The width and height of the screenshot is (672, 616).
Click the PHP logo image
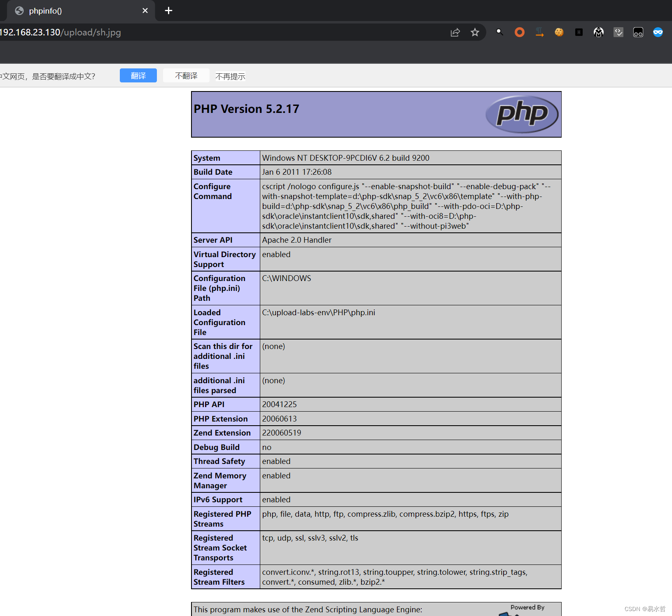pyautogui.click(x=522, y=114)
